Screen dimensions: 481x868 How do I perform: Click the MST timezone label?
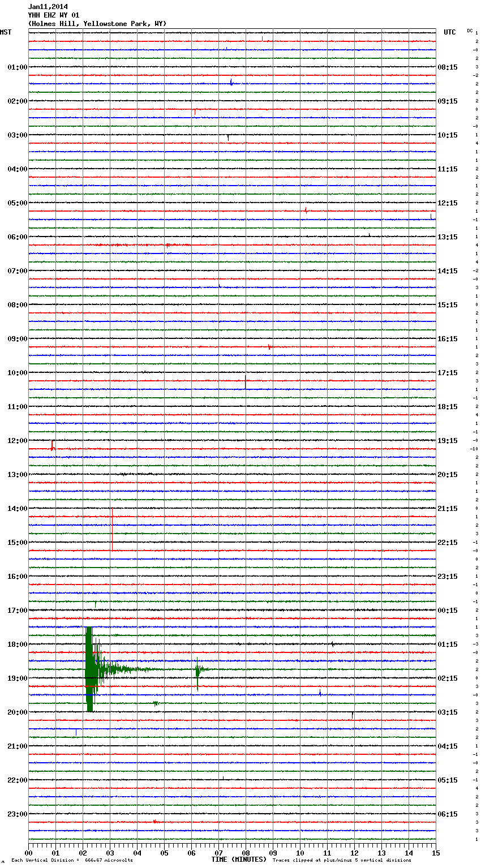tap(6, 32)
